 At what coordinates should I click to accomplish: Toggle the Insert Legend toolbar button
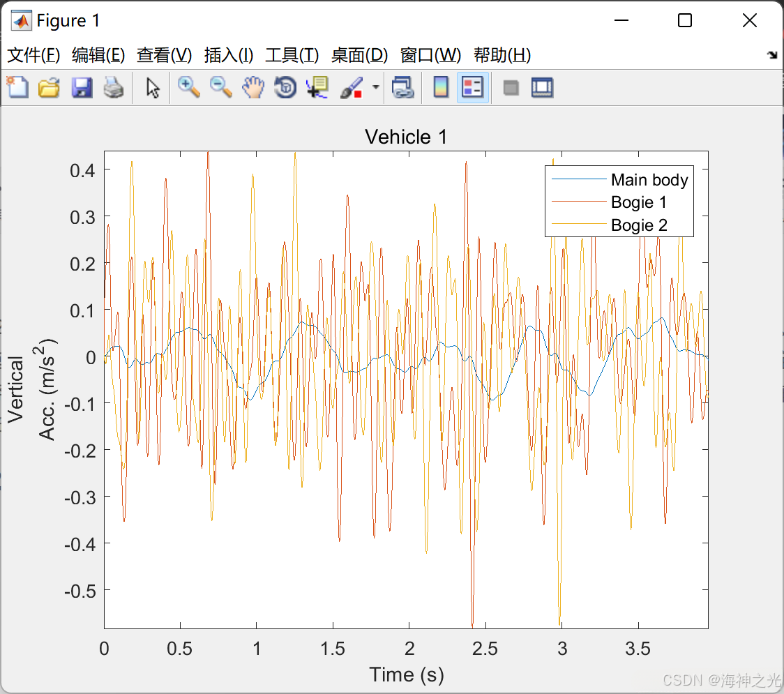(x=472, y=87)
